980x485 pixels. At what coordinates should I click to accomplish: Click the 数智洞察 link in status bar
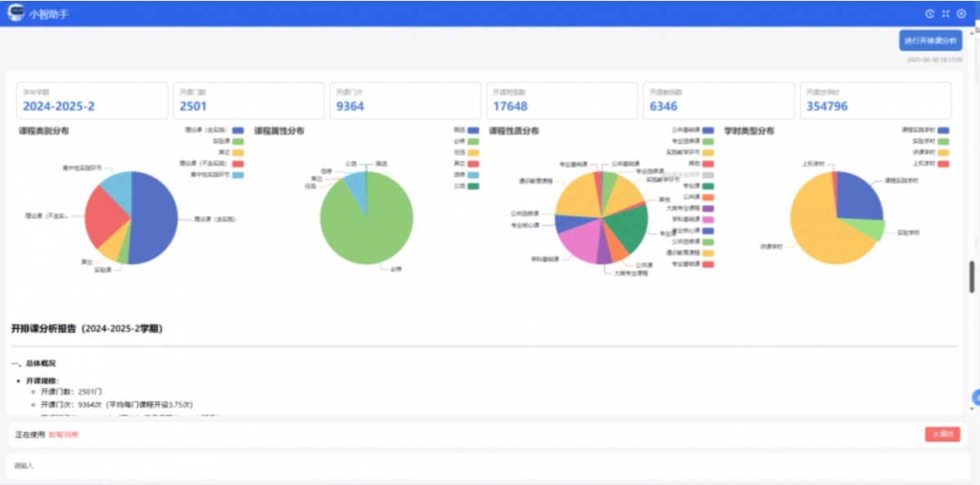[x=64, y=434]
